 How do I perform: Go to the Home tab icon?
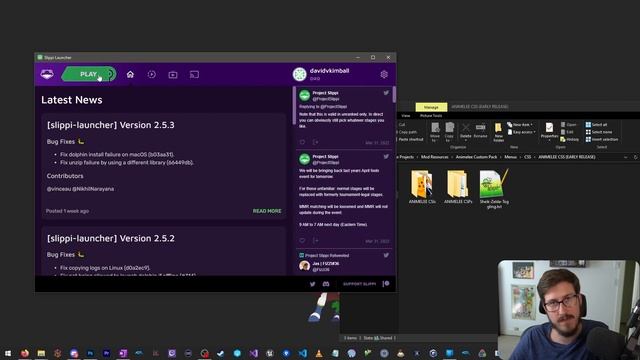click(130, 74)
